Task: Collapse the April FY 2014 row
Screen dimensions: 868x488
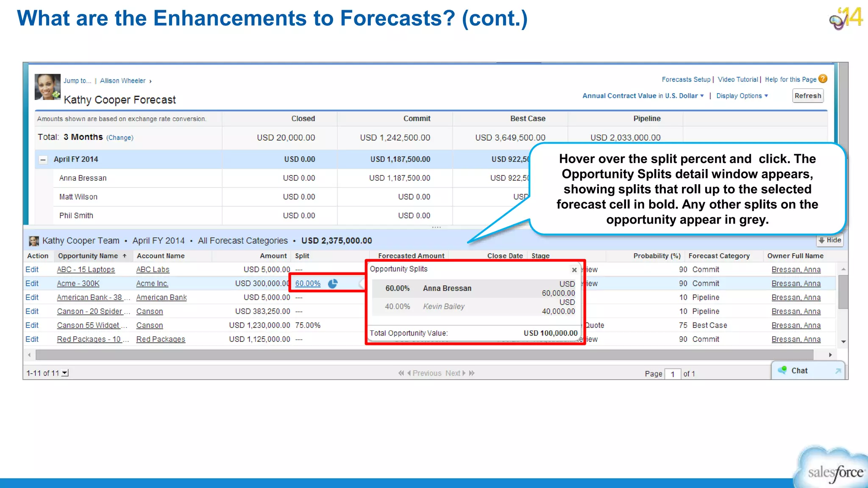Action: coord(43,160)
